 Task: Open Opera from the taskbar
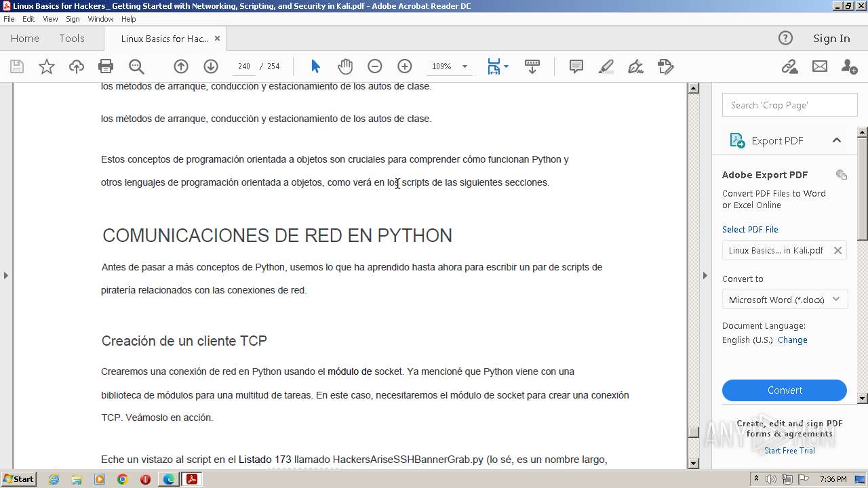pos(145,479)
